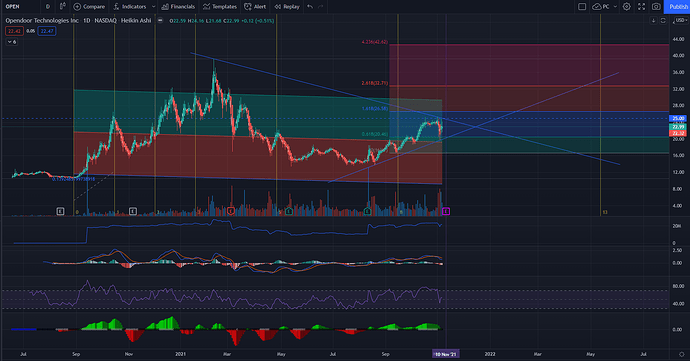Click the redo arrow in the top toolbar
Image resolution: width=690 pixels, height=361 pixels.
click(321, 7)
